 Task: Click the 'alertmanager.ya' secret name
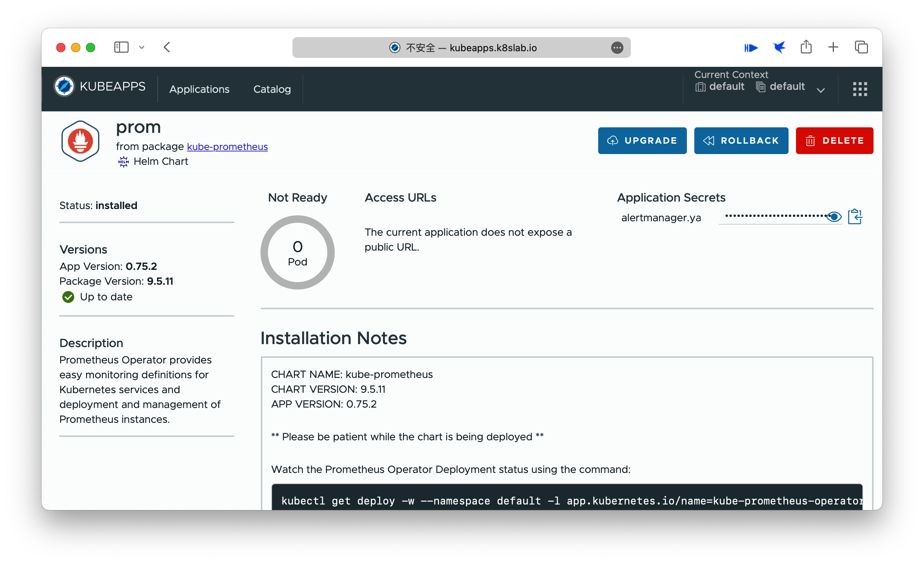click(661, 218)
